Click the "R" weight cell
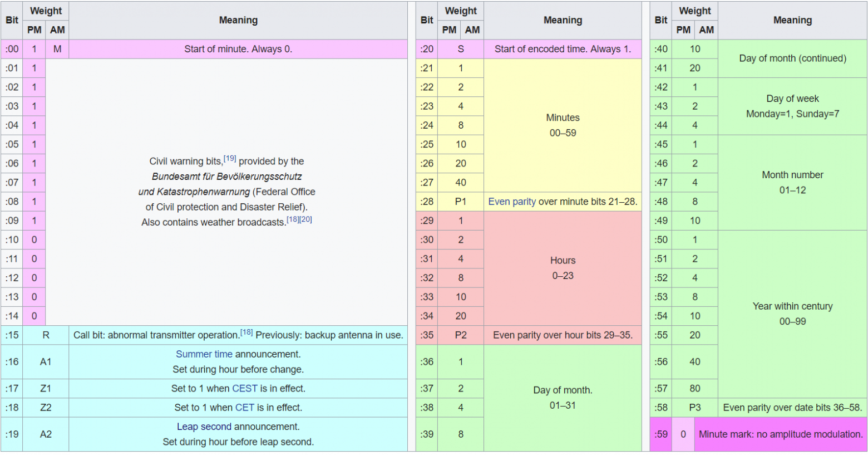 coord(46,335)
